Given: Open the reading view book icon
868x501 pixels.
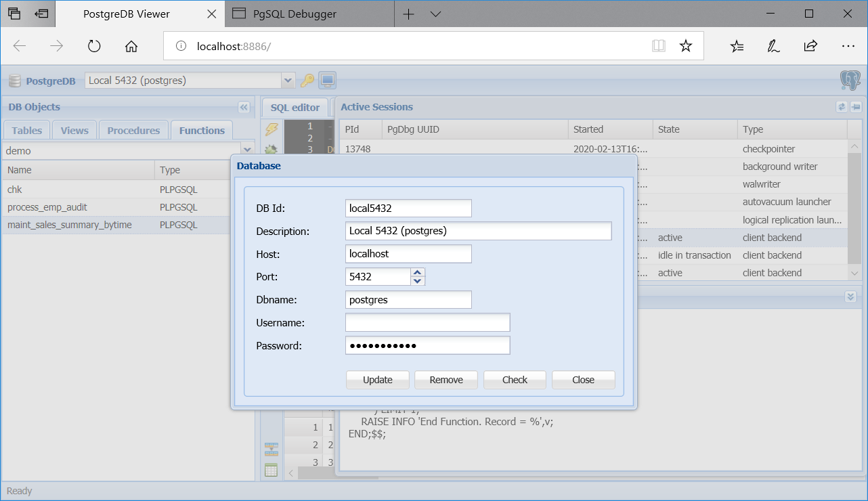Looking at the screenshot, I should [x=658, y=46].
